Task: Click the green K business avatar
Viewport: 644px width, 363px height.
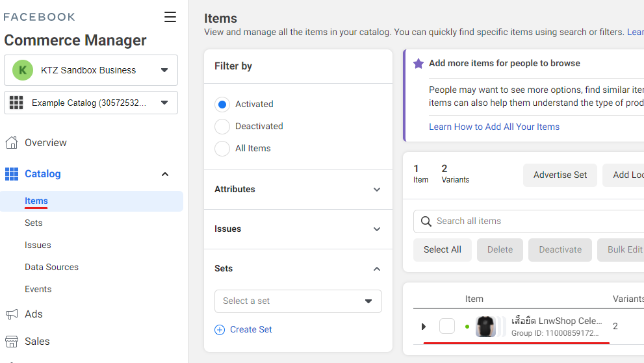Action: point(23,70)
